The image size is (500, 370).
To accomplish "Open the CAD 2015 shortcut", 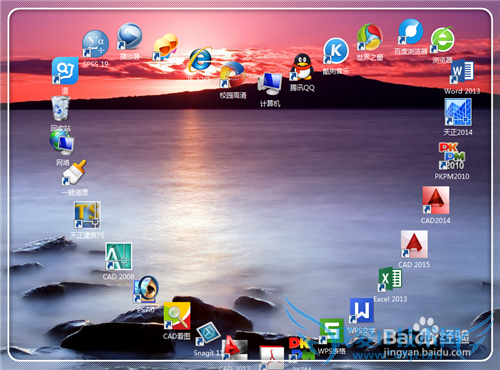I will pyautogui.click(x=414, y=244).
